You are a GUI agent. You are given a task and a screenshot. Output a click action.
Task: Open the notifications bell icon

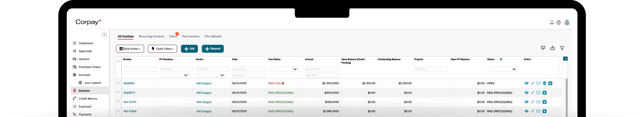click(x=552, y=22)
